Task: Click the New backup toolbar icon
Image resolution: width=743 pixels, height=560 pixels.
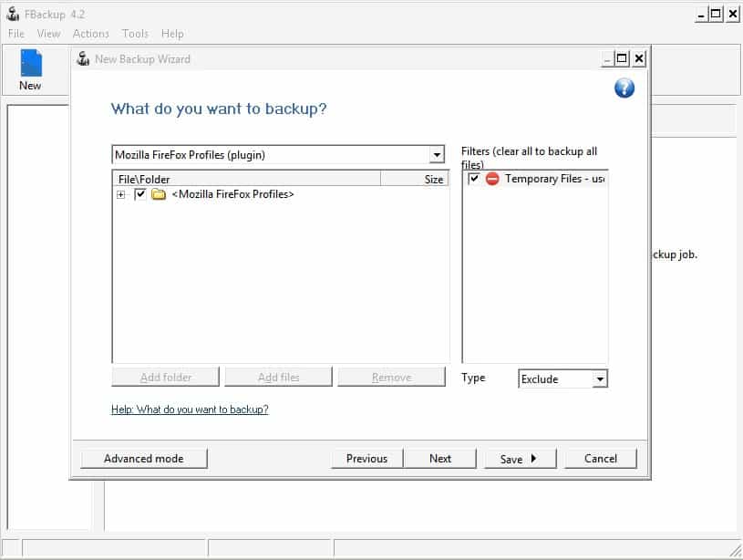Action: point(30,65)
